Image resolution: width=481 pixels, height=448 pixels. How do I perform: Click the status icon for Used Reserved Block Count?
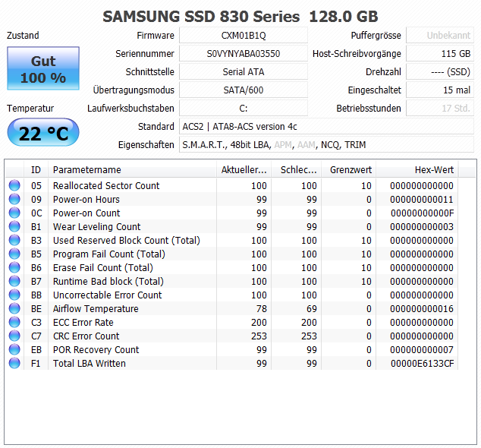tap(14, 240)
